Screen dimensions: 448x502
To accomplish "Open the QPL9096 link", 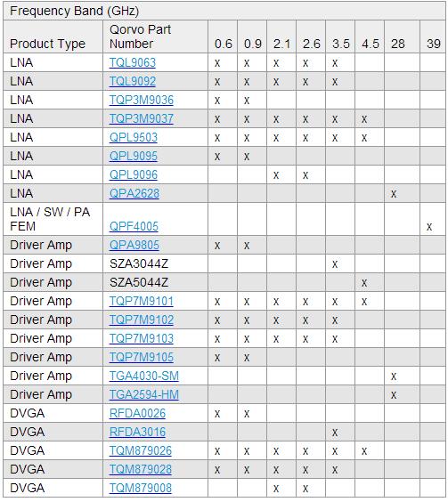I will coord(134,174).
